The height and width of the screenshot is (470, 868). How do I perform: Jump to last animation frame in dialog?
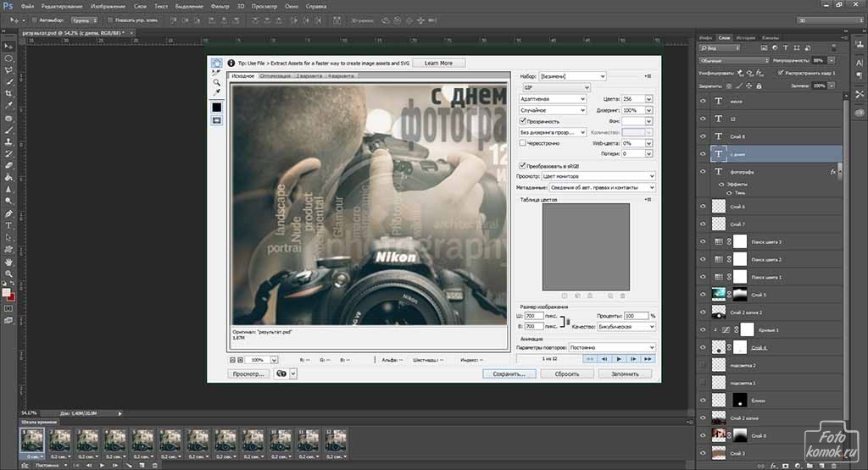click(x=648, y=359)
